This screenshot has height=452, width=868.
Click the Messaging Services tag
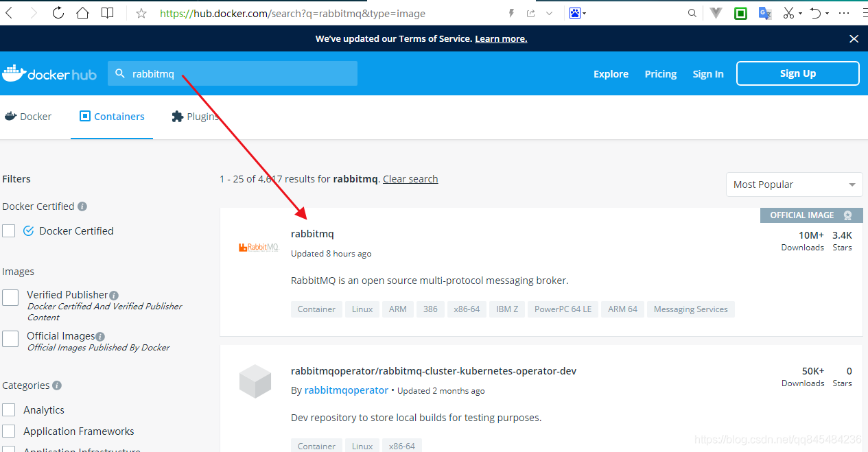(690, 309)
